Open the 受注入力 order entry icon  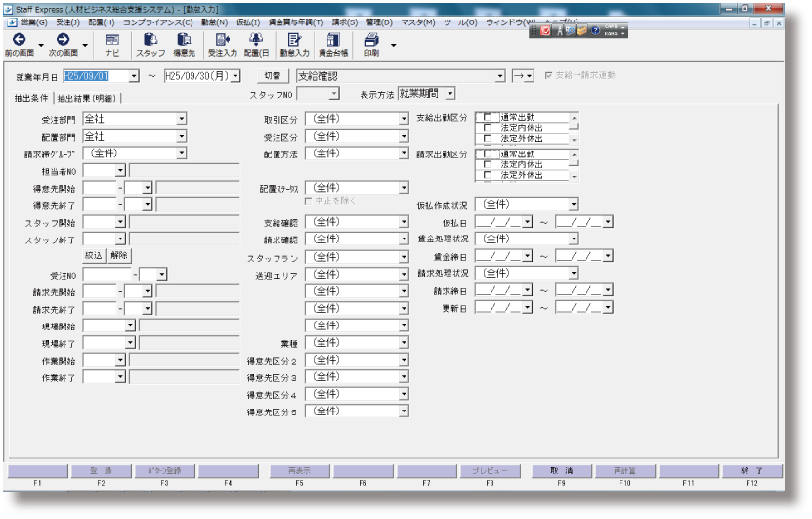223,39
